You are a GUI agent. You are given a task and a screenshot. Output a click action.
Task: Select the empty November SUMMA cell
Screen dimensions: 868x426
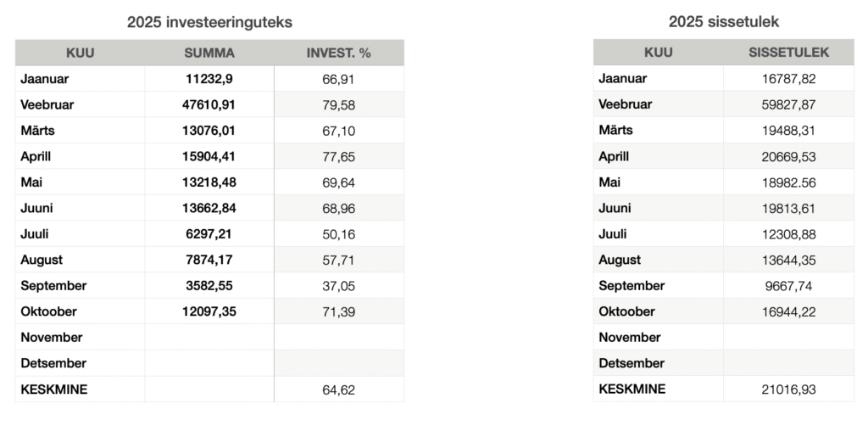(x=209, y=338)
